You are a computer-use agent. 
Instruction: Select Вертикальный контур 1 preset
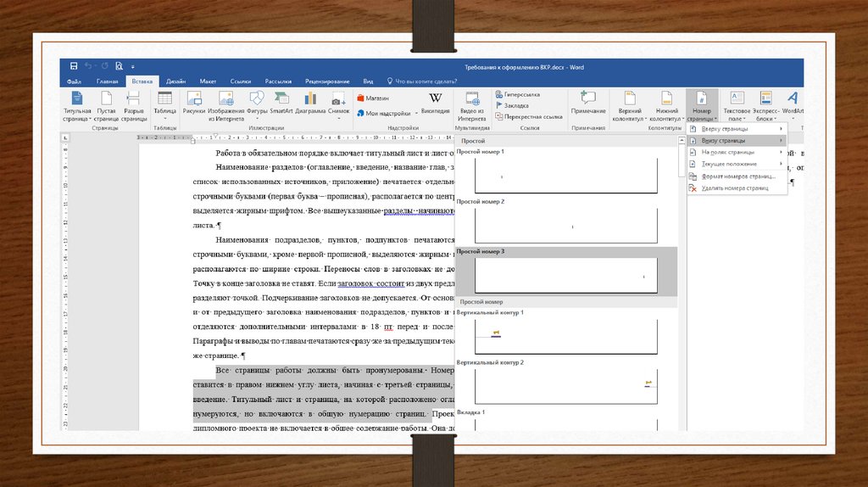[565, 333]
